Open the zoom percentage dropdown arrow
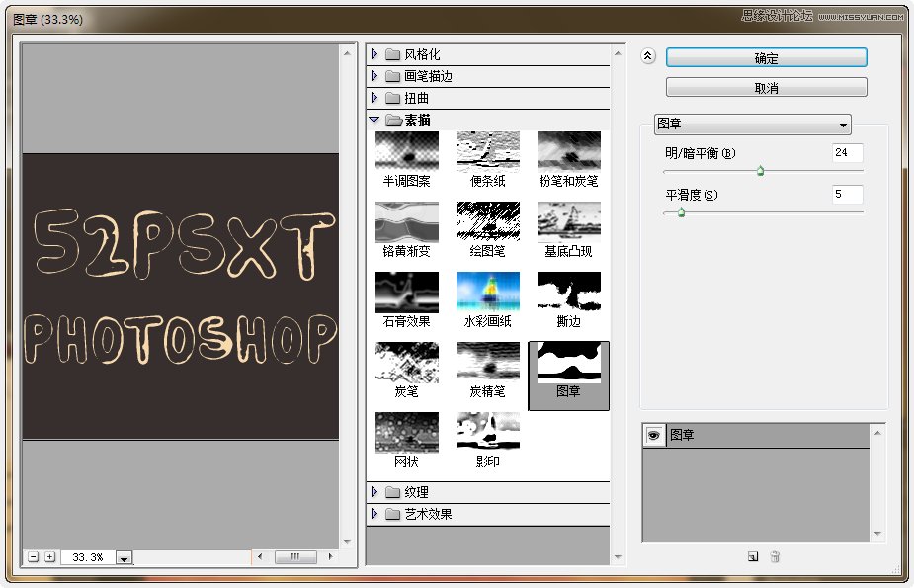Image resolution: width=914 pixels, height=588 pixels. [124, 557]
